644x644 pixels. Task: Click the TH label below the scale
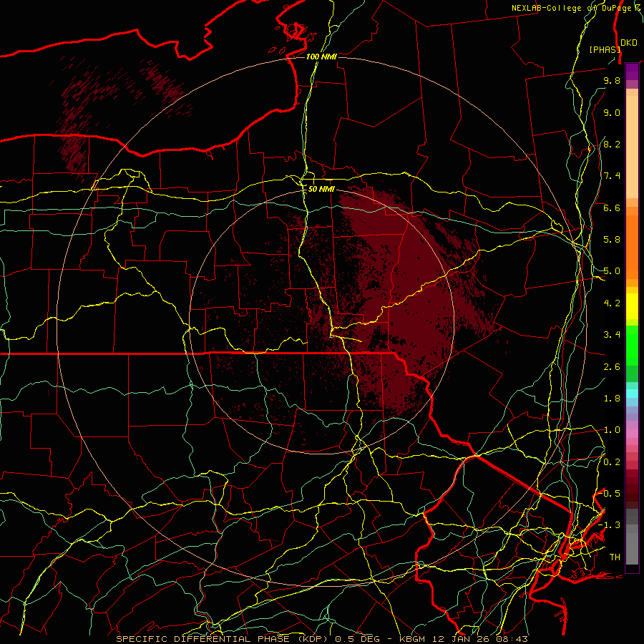pos(615,557)
